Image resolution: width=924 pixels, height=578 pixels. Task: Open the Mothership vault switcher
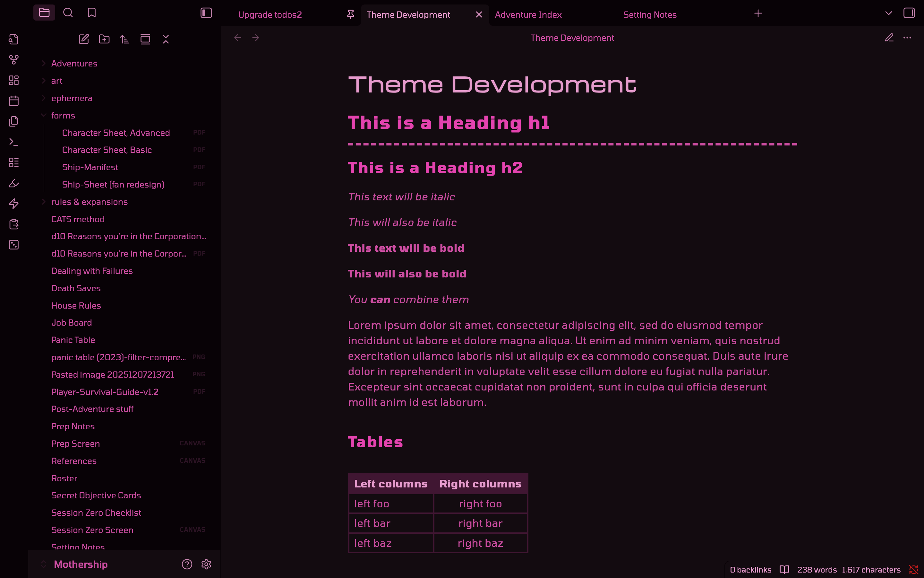(80, 564)
